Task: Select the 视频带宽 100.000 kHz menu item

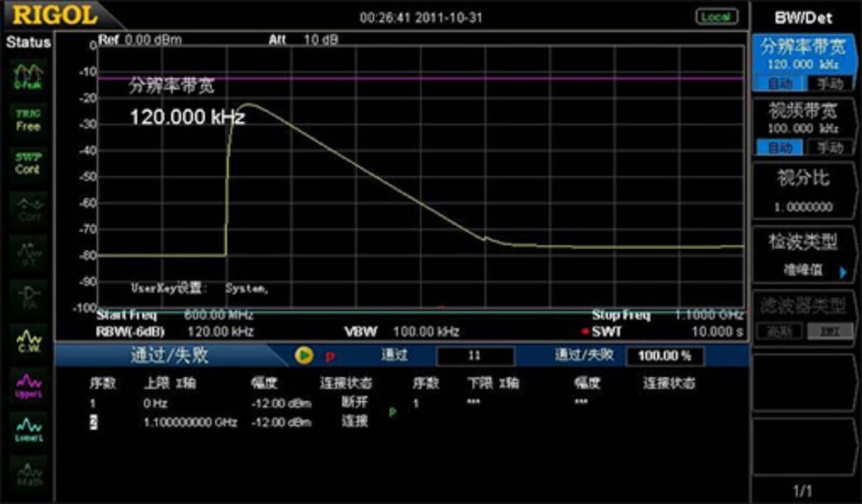Action: [x=803, y=118]
